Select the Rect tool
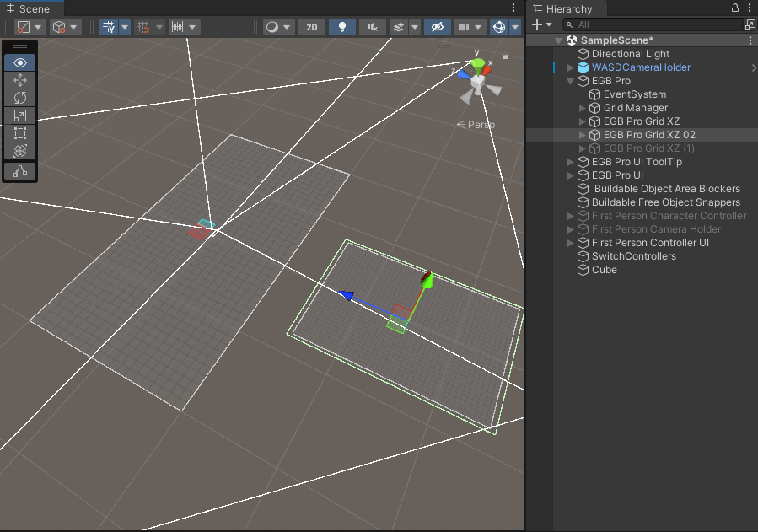The image size is (758, 532). [20, 133]
